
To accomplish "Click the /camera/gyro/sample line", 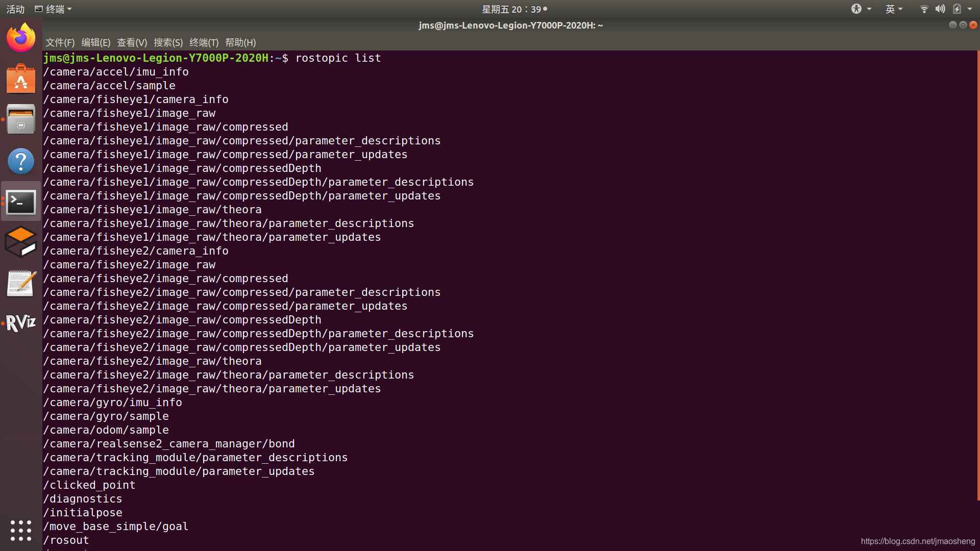I will (106, 416).
